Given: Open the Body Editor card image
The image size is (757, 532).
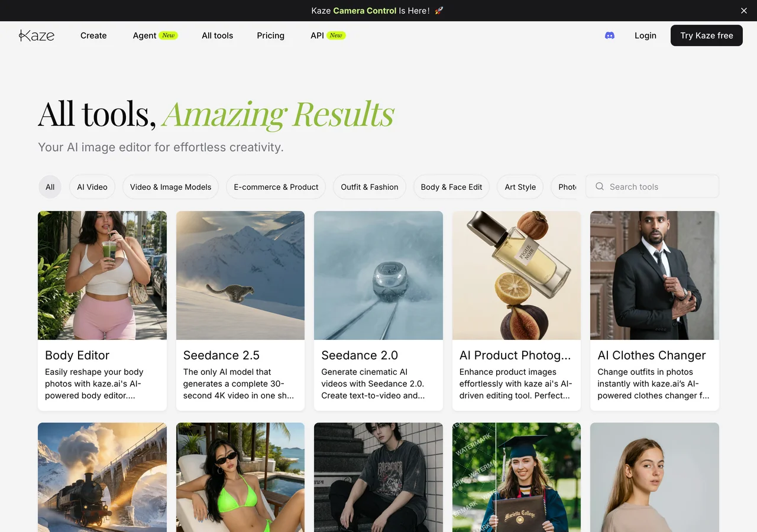Looking at the screenshot, I should (x=102, y=275).
